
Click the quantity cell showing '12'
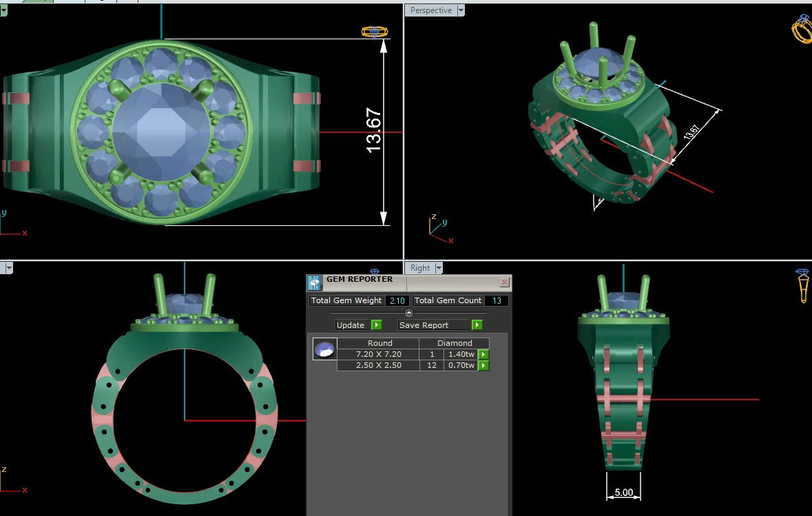[431, 365]
